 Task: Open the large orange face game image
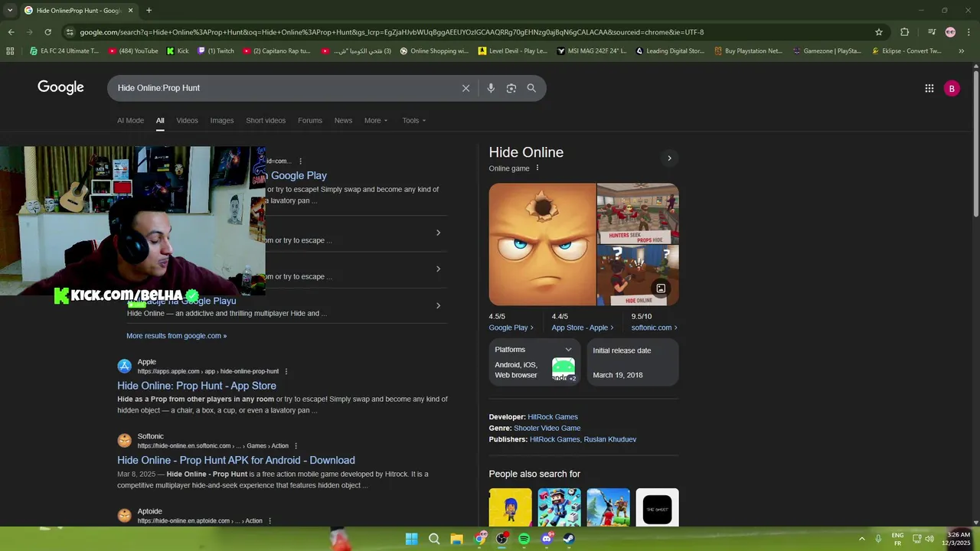coord(542,244)
